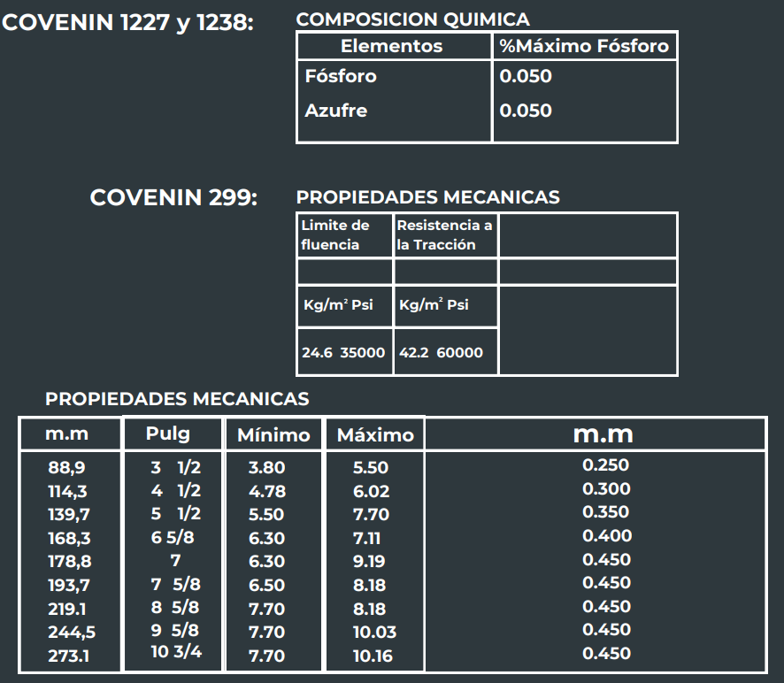Select the 24.6 35000 value cell
Screen dimensions: 784x683
pos(343,352)
